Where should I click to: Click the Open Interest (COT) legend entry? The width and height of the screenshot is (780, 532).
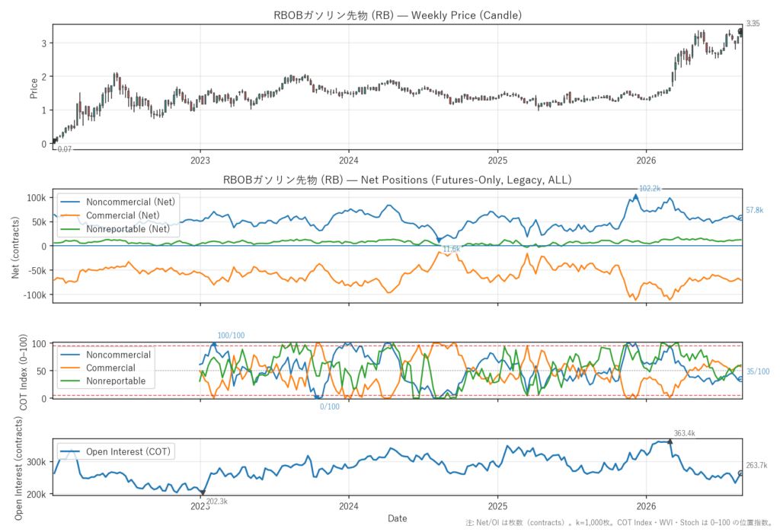[116, 451]
